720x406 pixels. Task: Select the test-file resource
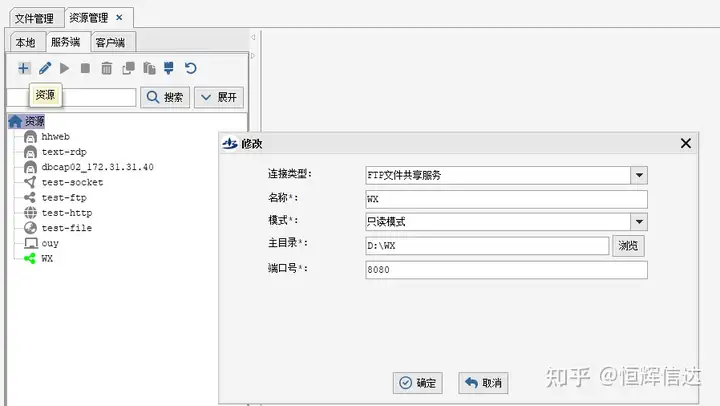pyautogui.click(x=67, y=228)
